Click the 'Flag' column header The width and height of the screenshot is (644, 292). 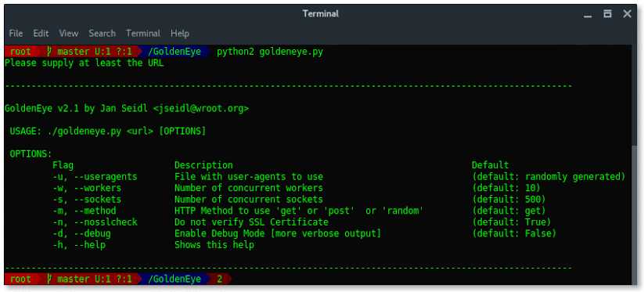click(x=63, y=165)
